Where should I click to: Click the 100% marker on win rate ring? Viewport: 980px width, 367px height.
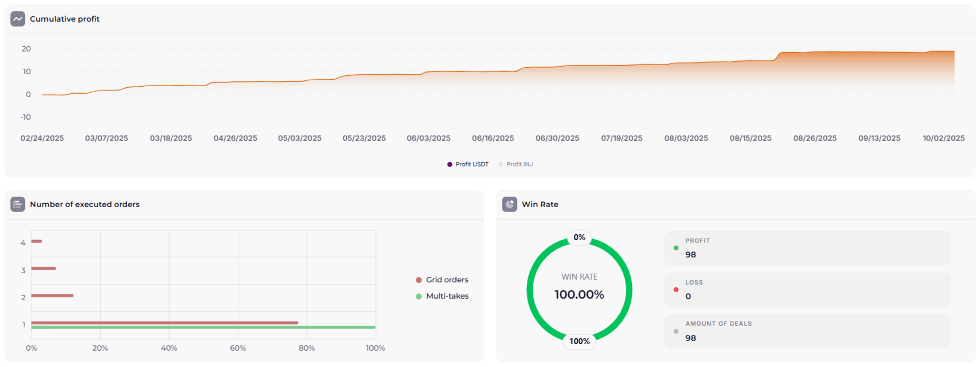coord(579,341)
